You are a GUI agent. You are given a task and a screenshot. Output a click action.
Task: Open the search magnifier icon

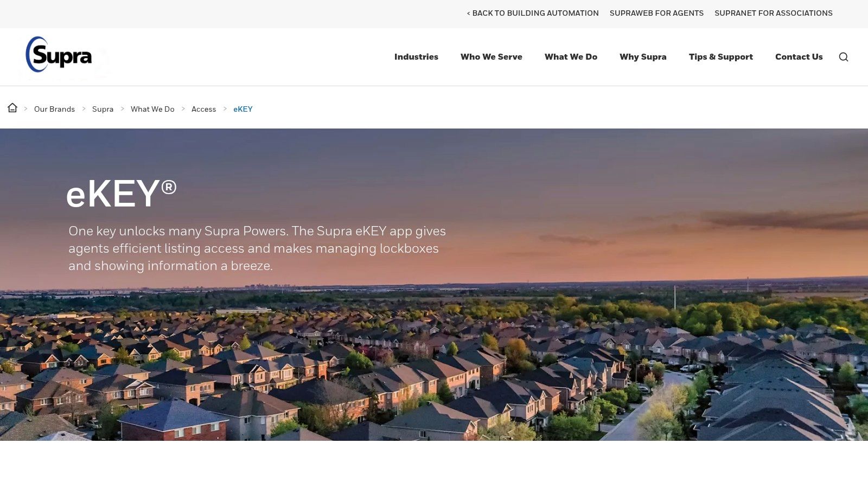point(844,57)
